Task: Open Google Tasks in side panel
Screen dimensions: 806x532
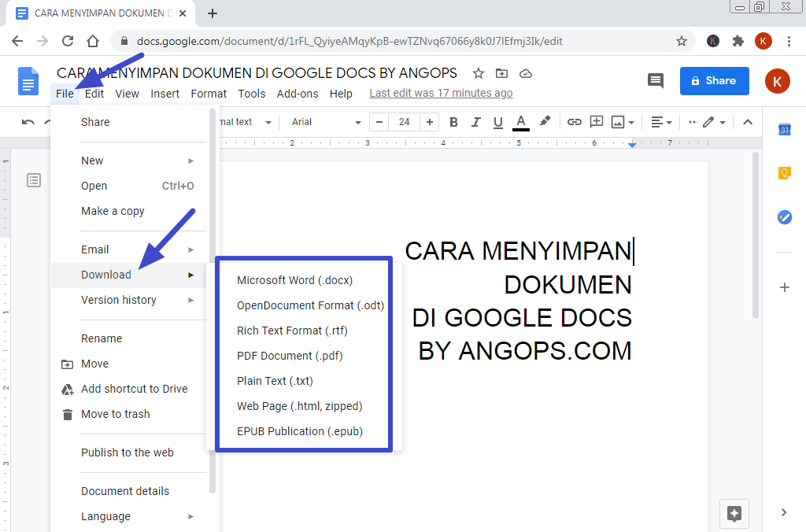Action: coord(784,217)
